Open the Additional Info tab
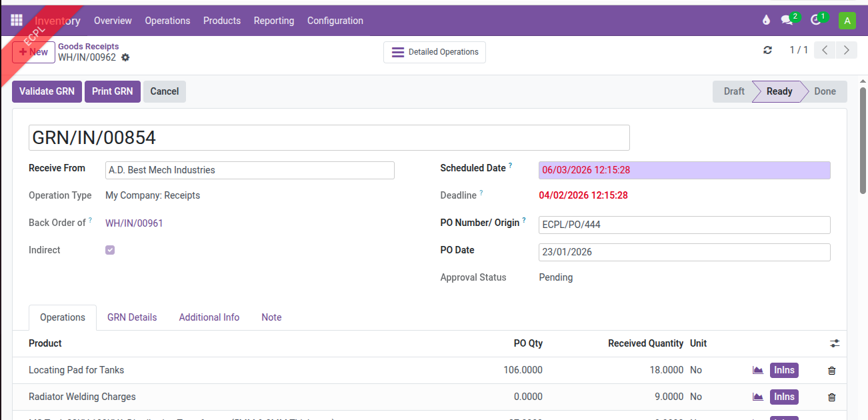The image size is (868, 420). [209, 317]
